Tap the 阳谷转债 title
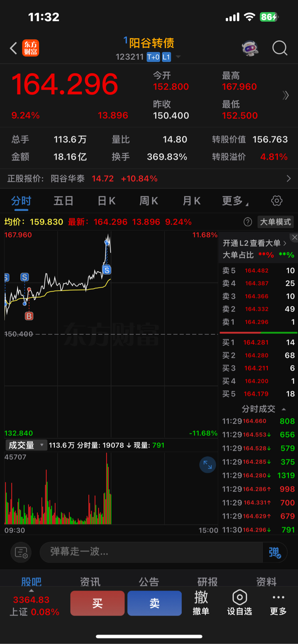Screen dimensions: 298x644 (x=151, y=43)
